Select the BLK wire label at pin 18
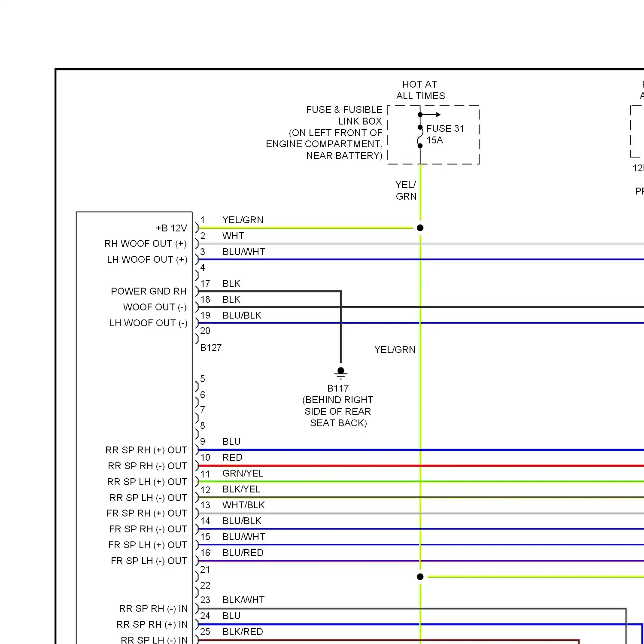This screenshot has width=644, height=644. [x=231, y=300]
